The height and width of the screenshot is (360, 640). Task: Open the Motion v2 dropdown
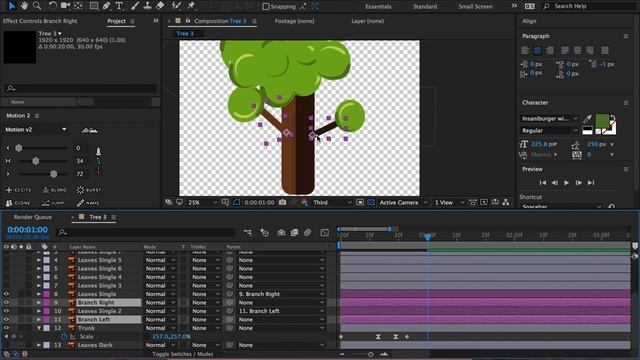[x=36, y=130]
